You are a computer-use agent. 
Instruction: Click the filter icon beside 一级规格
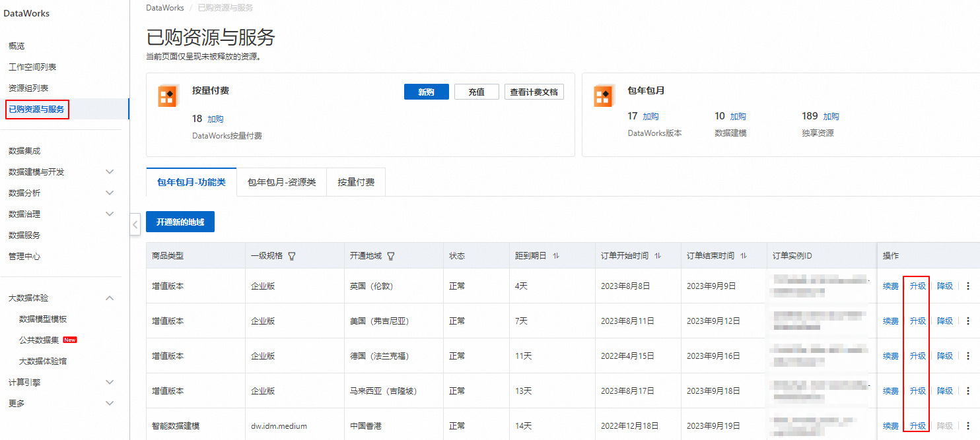coord(291,256)
